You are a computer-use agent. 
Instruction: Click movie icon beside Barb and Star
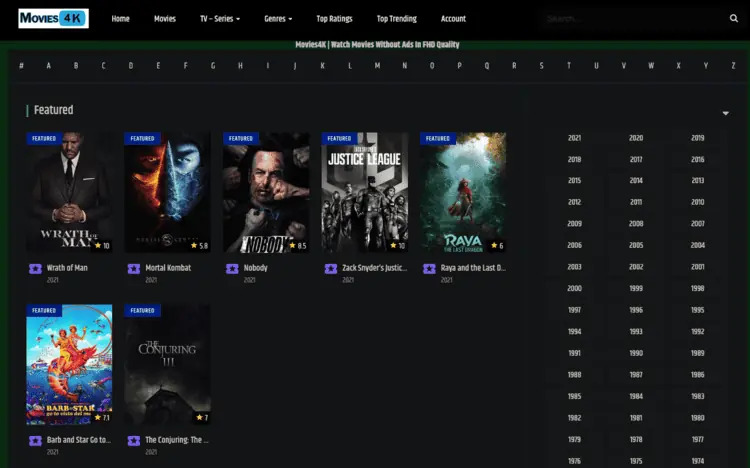pos(35,440)
